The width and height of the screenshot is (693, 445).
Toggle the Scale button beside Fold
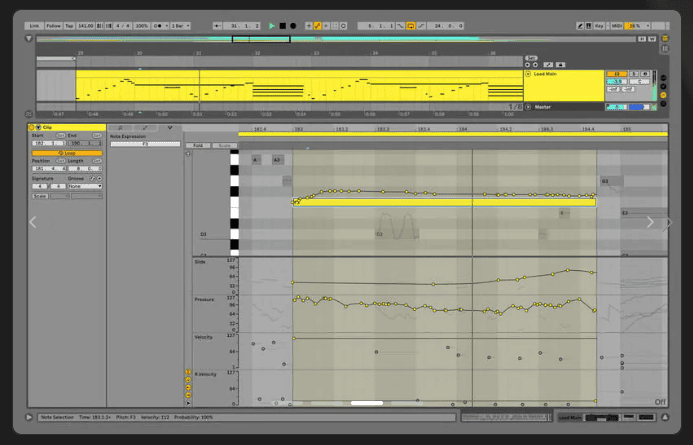(x=225, y=145)
